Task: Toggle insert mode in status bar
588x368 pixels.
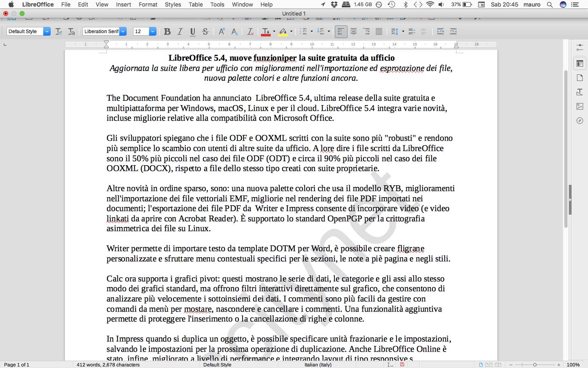Action: tap(390, 364)
